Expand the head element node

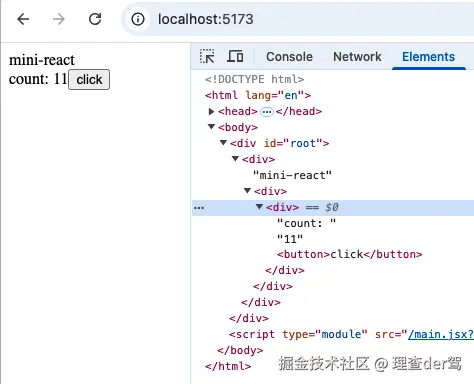[x=211, y=111]
